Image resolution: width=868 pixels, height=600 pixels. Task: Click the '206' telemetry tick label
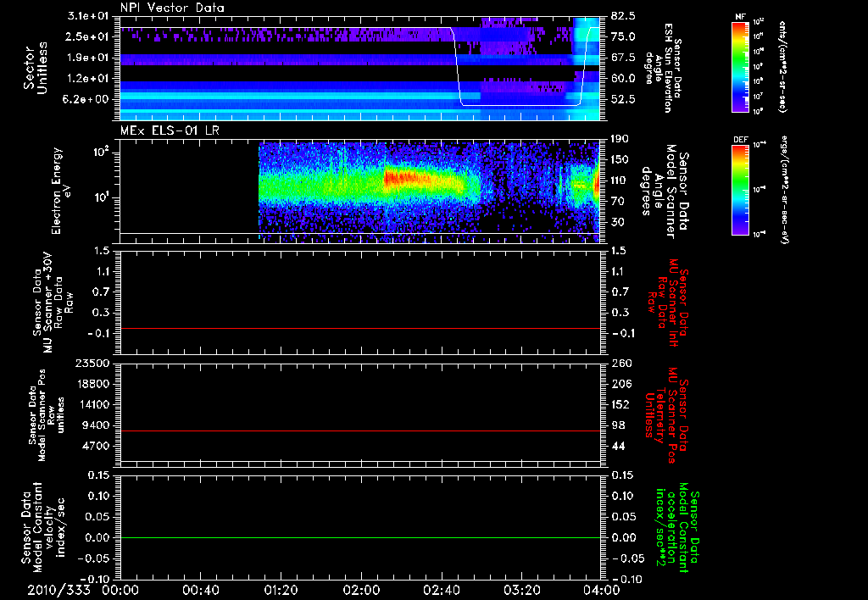pyautogui.click(x=620, y=384)
